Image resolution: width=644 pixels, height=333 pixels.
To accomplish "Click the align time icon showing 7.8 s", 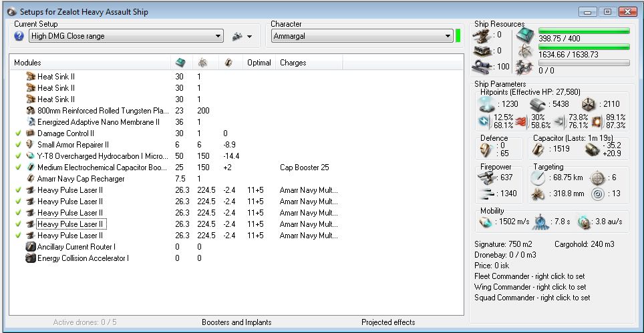I will (x=540, y=222).
